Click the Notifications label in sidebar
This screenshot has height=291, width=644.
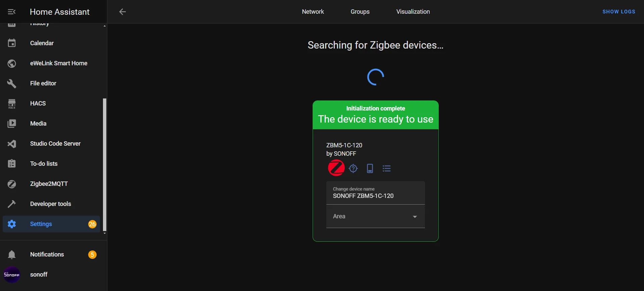click(47, 254)
